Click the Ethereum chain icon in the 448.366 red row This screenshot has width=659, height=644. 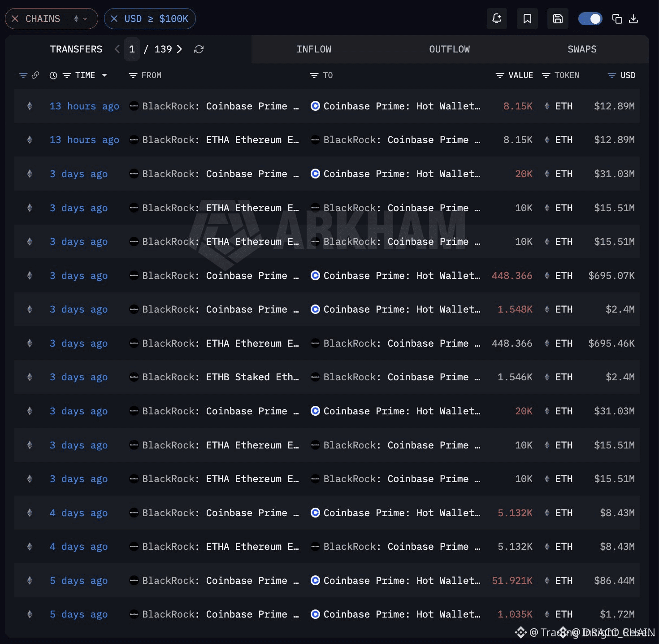pos(30,276)
